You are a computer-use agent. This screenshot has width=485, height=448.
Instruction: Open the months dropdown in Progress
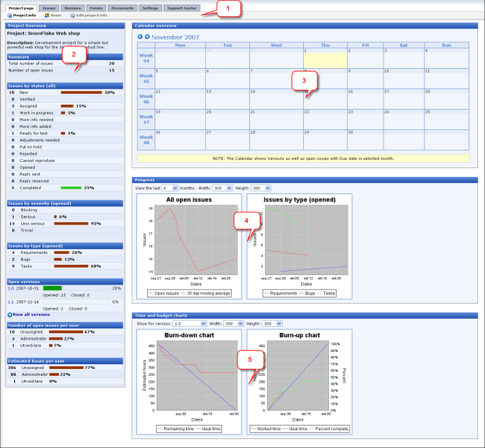point(170,188)
